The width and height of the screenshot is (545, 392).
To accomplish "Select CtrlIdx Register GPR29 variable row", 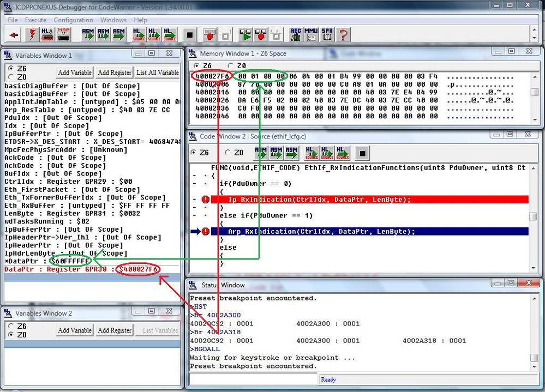I will (92, 181).
